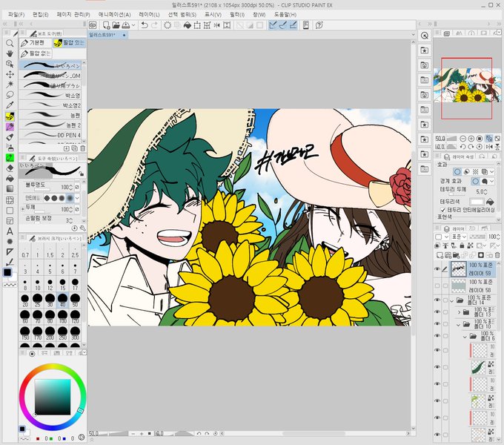
Task: Open the 표준 blending mode dropdown
Action: coord(459,237)
